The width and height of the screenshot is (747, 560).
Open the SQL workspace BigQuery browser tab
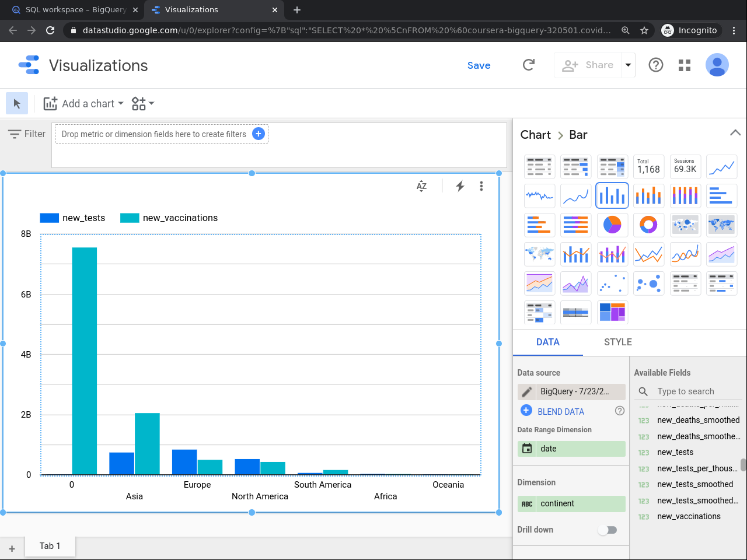pyautogui.click(x=76, y=10)
